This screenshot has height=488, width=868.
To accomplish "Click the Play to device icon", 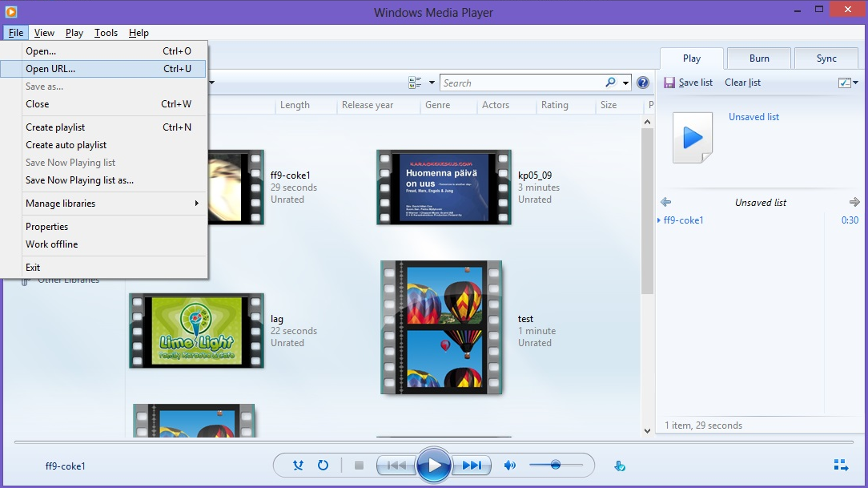I will click(620, 466).
